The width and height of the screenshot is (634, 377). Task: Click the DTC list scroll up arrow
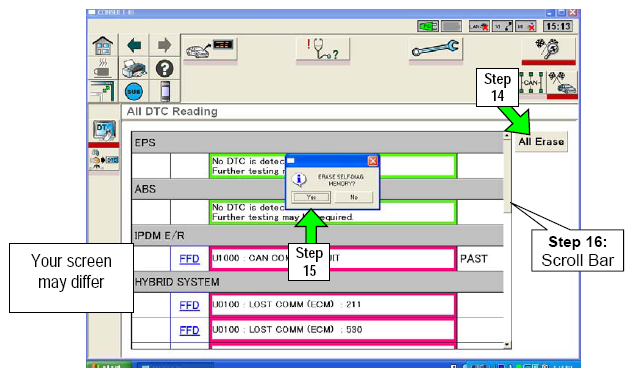(x=507, y=136)
